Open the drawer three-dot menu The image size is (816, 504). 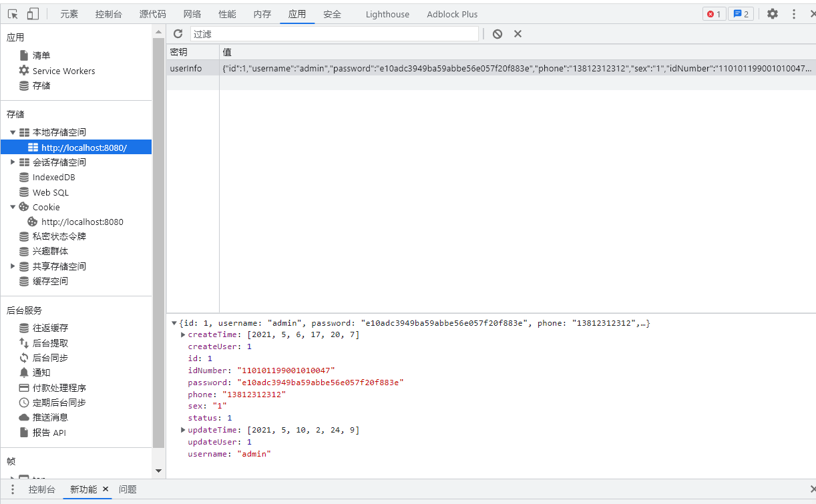(x=12, y=489)
